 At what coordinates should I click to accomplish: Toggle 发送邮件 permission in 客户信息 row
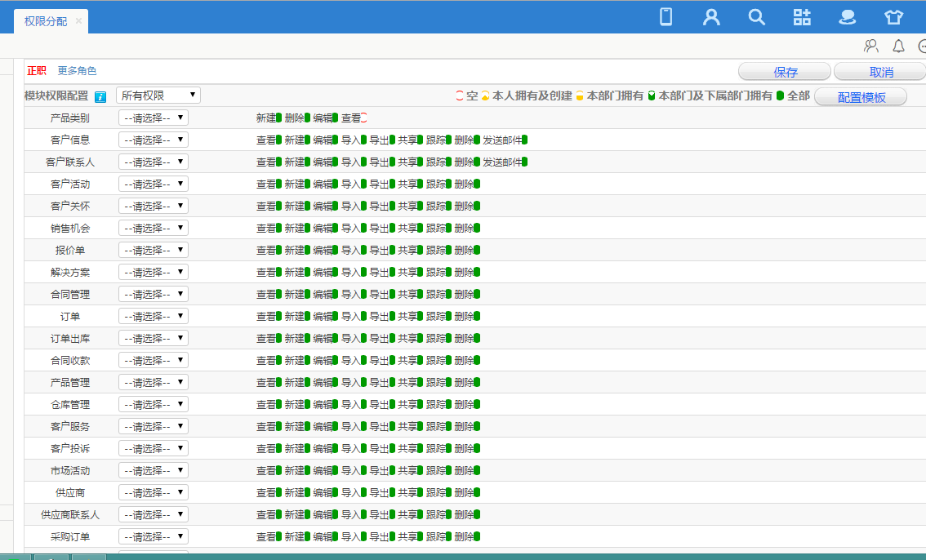(x=524, y=140)
